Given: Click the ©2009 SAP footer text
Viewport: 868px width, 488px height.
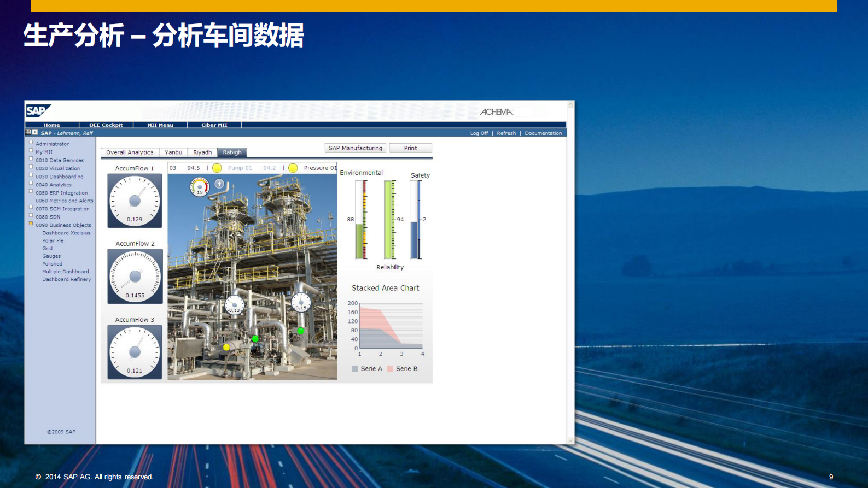Looking at the screenshot, I should pyautogui.click(x=61, y=432).
